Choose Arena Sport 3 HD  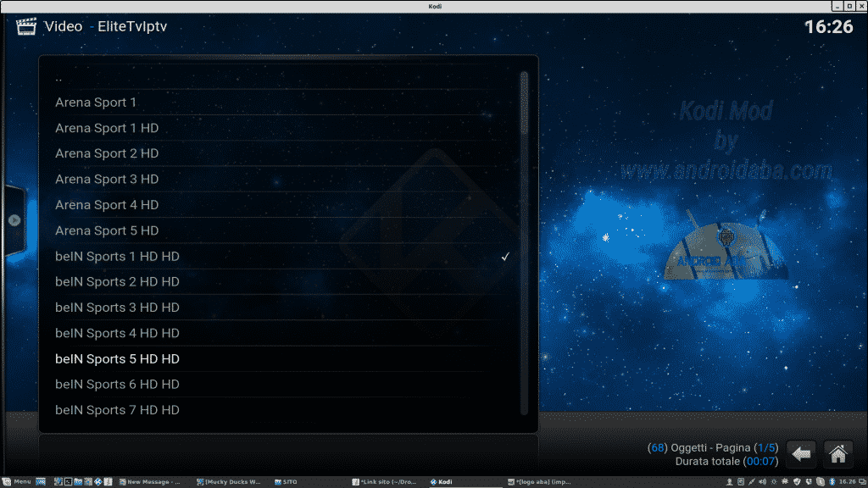(x=280, y=180)
